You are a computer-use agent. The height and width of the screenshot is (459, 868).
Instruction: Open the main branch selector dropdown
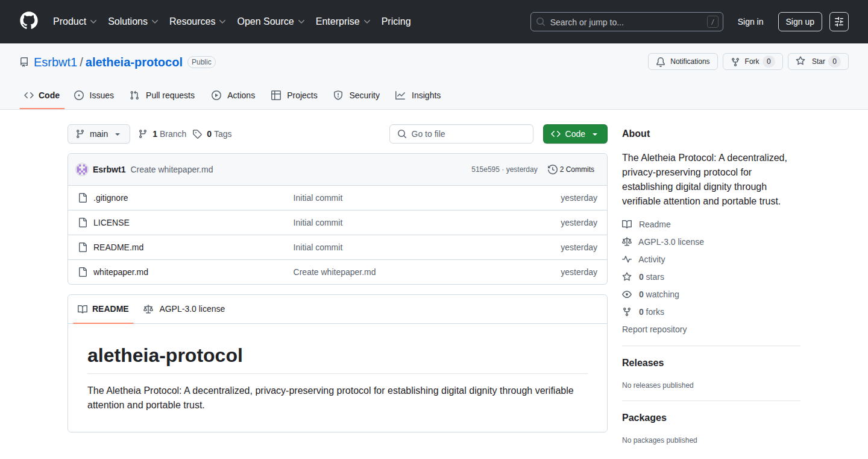[99, 134]
